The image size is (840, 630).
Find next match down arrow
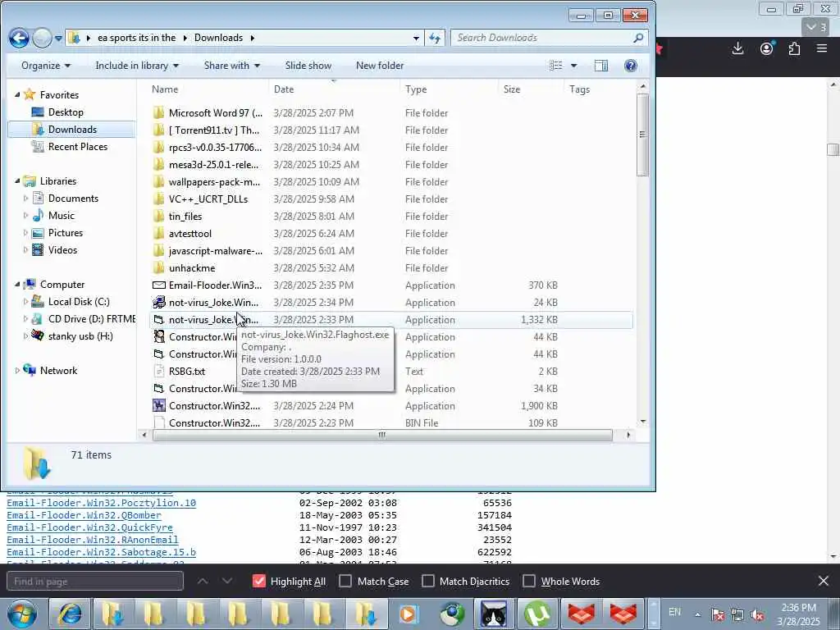tap(227, 581)
